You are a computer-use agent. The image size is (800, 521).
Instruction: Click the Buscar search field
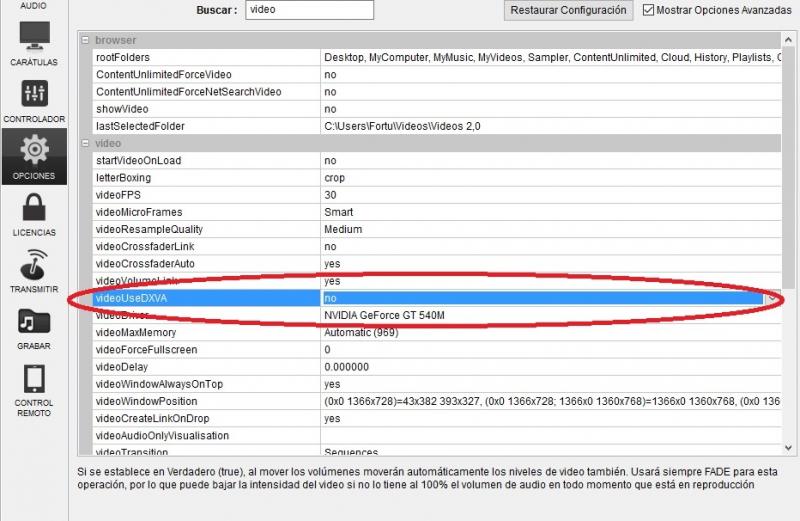click(309, 10)
